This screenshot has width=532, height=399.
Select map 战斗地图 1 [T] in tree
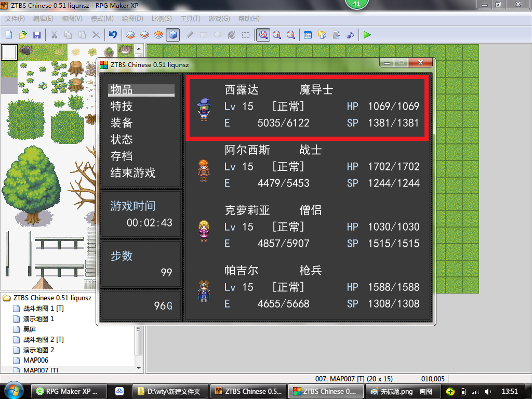click(x=44, y=309)
